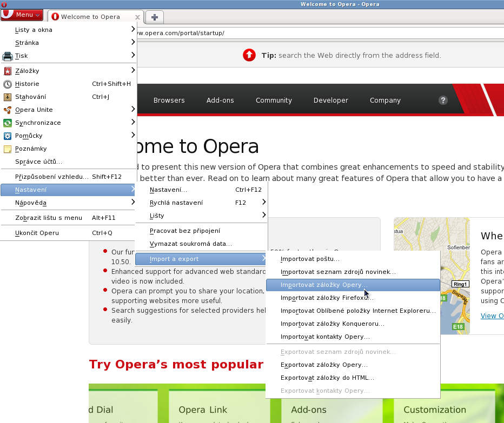Click the Záložky bookmark star icon
Screen dimensions: 504x423
[x=8, y=71]
